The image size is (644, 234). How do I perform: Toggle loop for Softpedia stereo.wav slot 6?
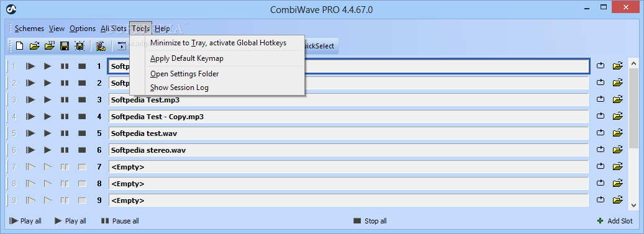pos(601,150)
